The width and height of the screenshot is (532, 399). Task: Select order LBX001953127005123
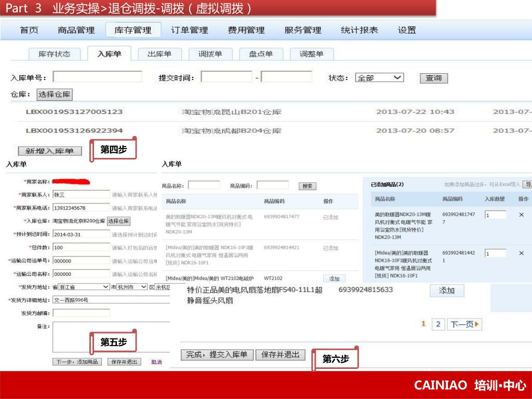pos(74,112)
